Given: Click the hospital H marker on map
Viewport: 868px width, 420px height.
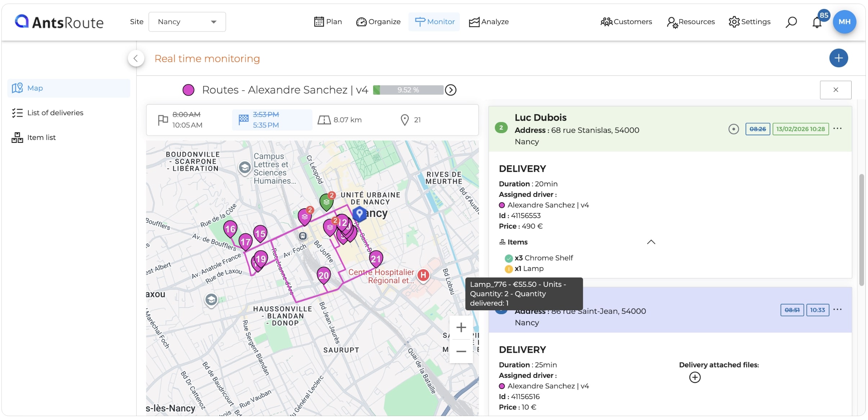Looking at the screenshot, I should click(423, 275).
